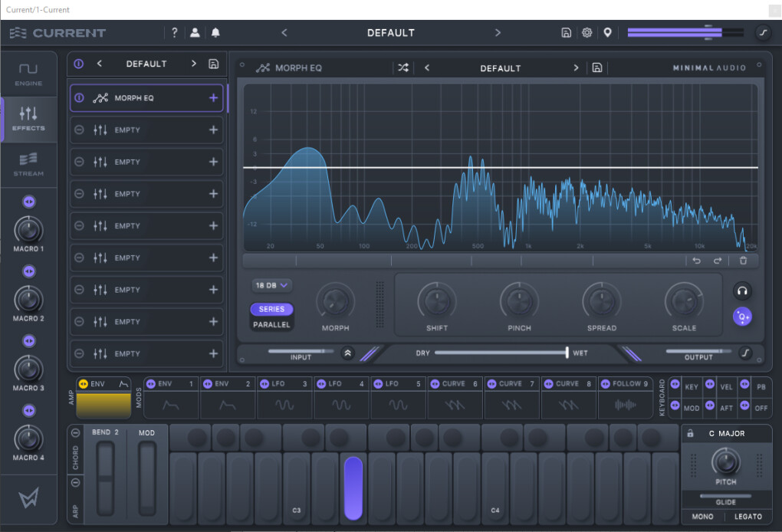Previous effects chain preset arrow

[x=99, y=64]
